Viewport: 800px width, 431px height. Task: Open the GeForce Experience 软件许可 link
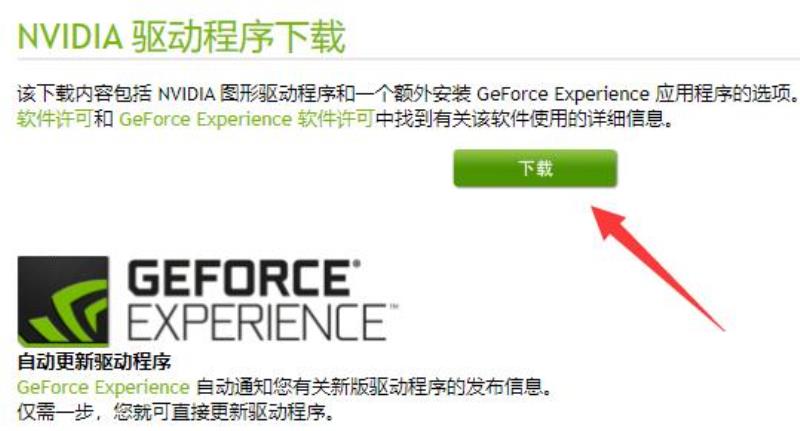(246, 119)
